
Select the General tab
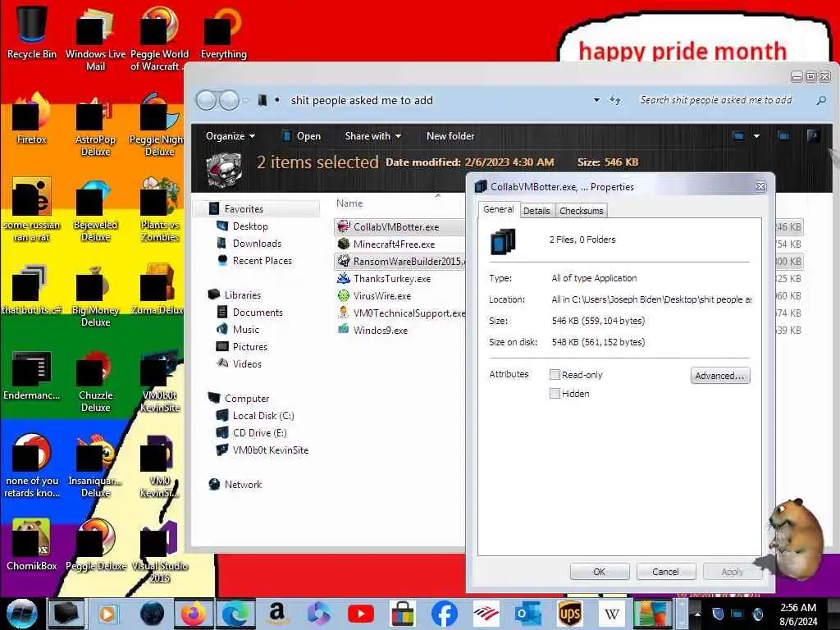click(498, 209)
